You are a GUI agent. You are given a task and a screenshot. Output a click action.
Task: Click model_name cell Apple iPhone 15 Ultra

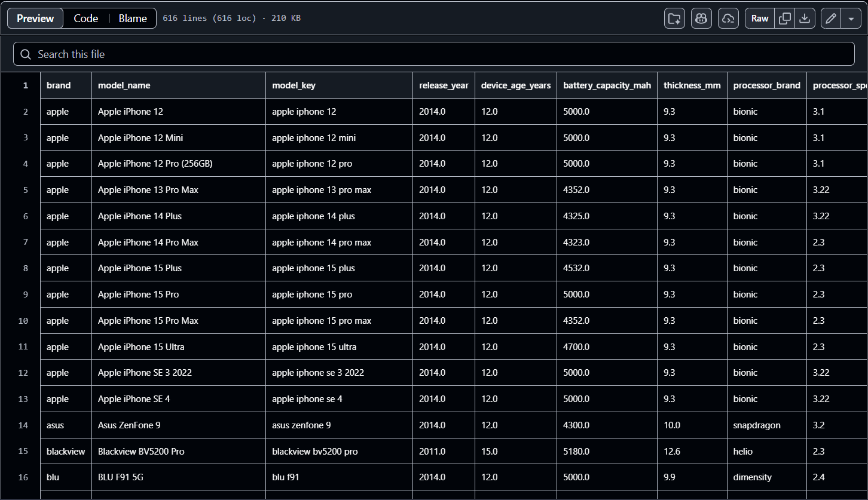point(179,347)
